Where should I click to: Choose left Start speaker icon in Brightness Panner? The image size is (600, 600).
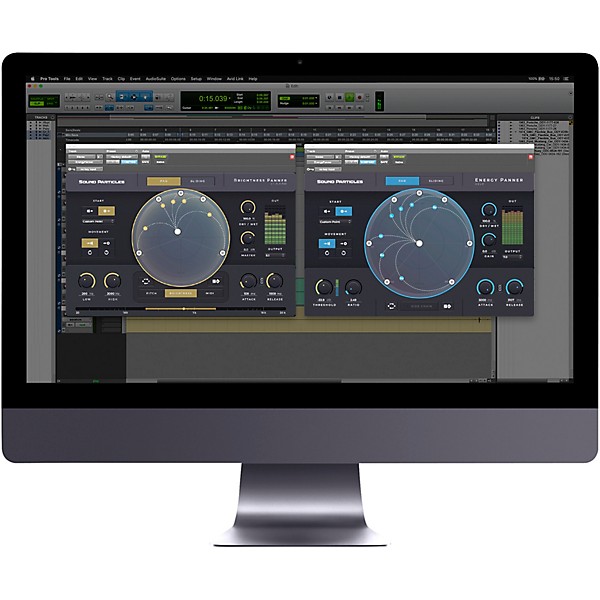coord(90,211)
